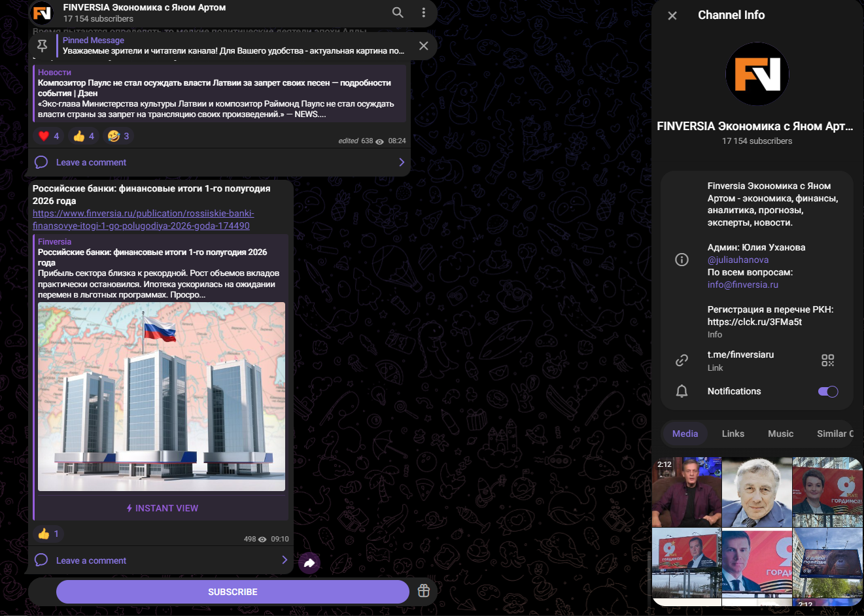Open the red banner woman photo thumbnail

click(827, 492)
